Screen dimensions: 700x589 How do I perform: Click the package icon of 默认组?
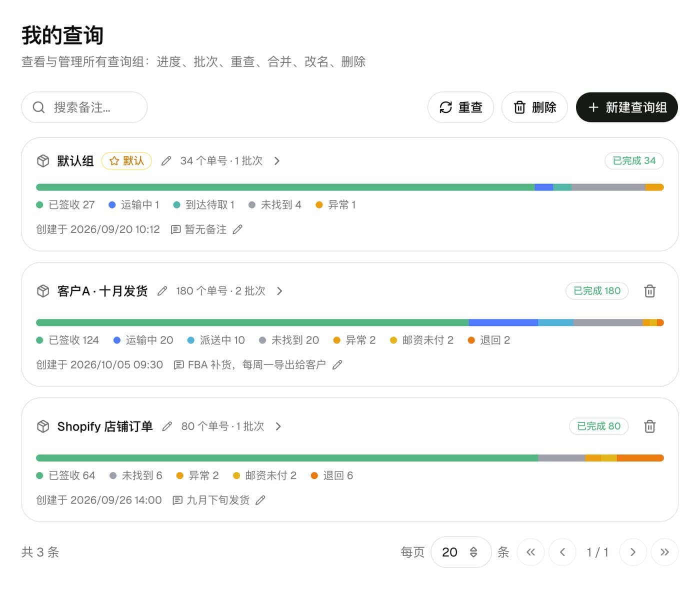(43, 161)
